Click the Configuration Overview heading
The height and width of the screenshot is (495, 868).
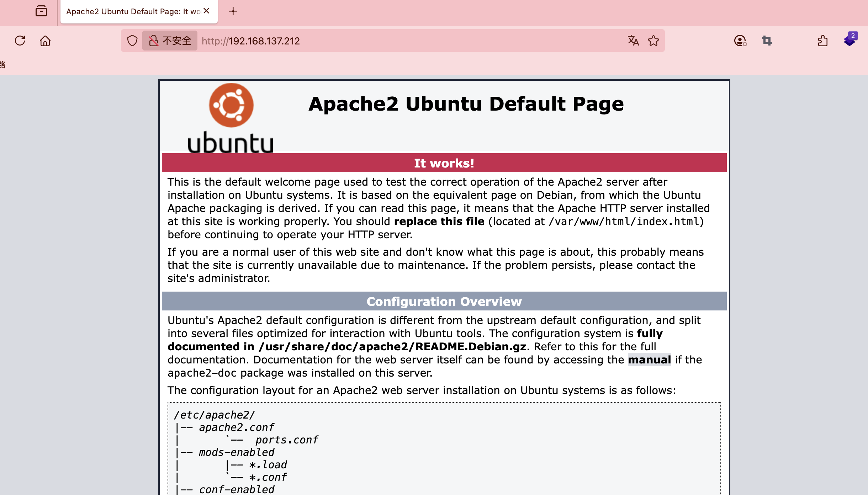pyautogui.click(x=444, y=301)
